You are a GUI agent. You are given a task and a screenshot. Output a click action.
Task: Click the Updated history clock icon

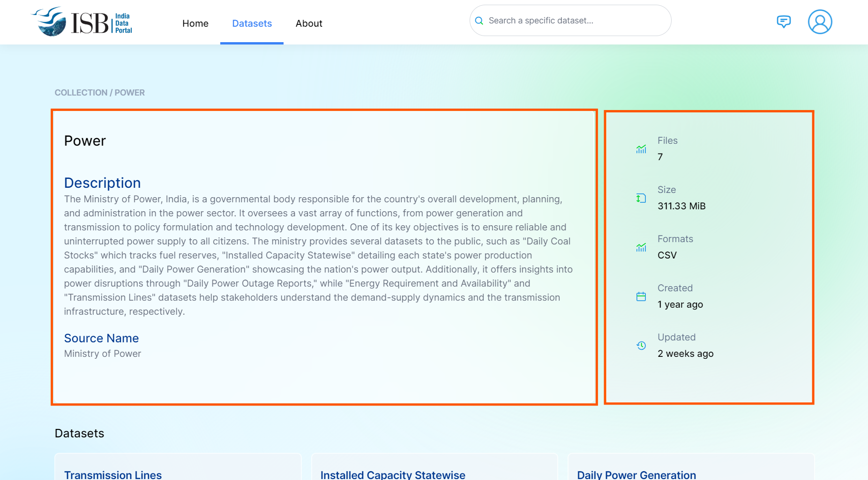click(x=641, y=346)
